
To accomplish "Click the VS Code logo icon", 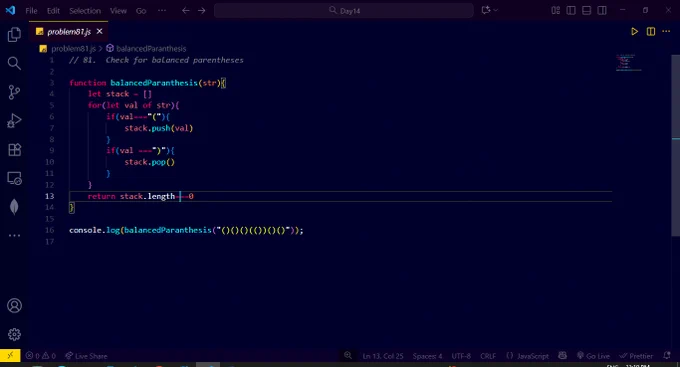I will coord(10,10).
